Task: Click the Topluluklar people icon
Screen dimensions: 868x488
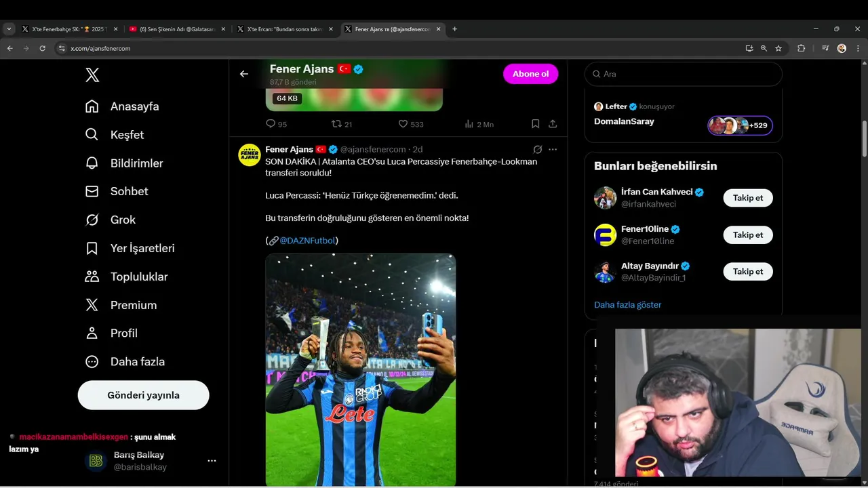Action: 92,277
